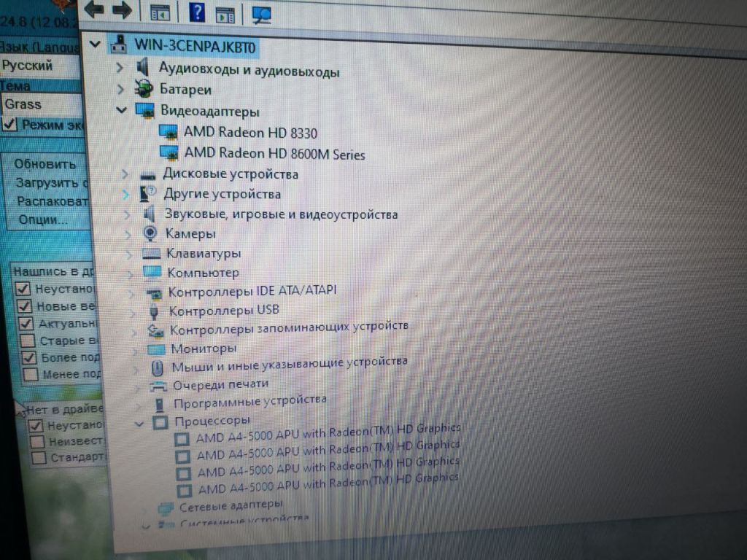
Task: Toggle the action pane toolbar icon
Action: click(x=225, y=15)
